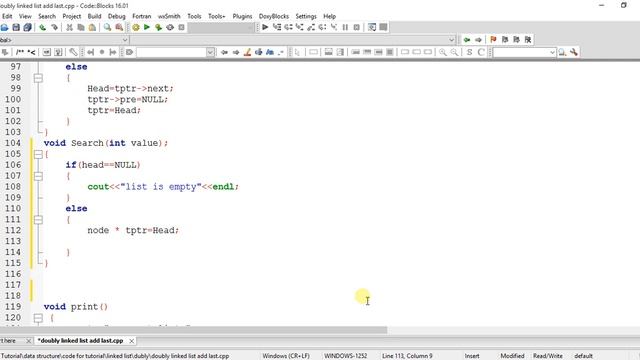Pause the debugger with the break icon
The image size is (640, 360).
pos(345,27)
